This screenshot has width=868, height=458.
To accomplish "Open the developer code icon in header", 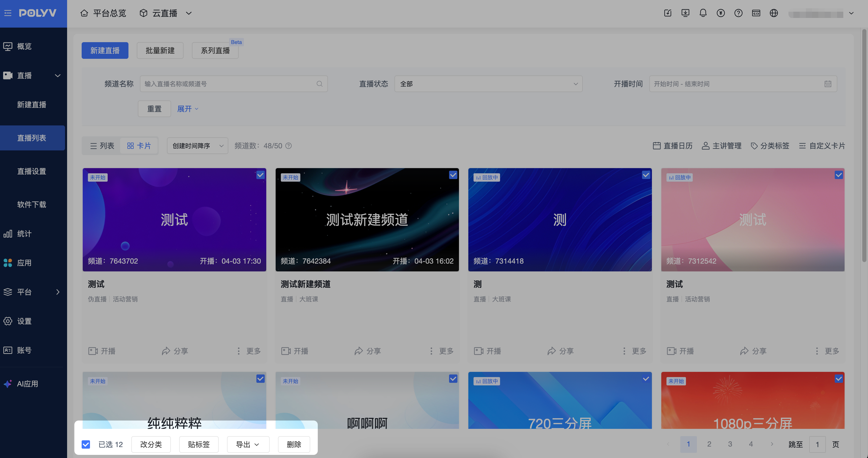I will point(756,13).
